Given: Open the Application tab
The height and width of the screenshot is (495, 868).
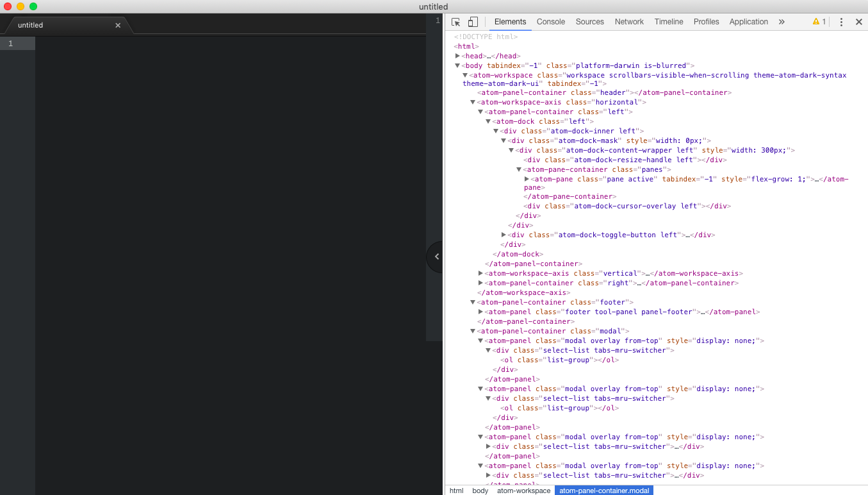Looking at the screenshot, I should click(749, 22).
